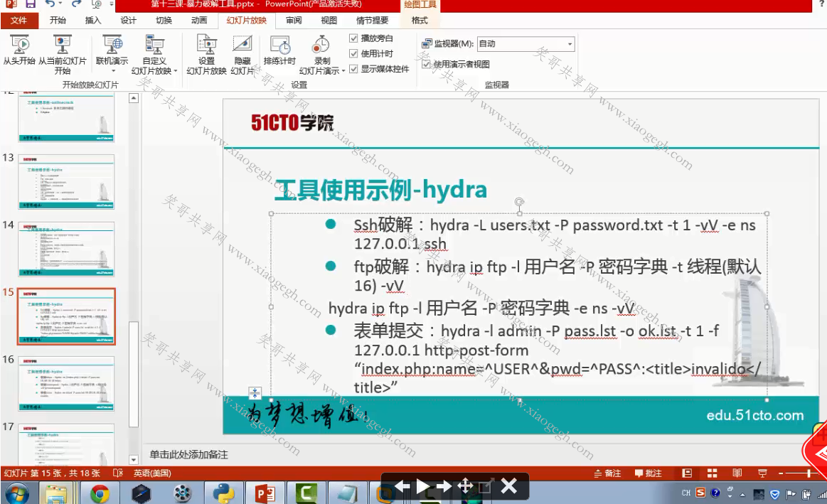
Task: Switch to 插入 (Insert) tab
Action: click(x=93, y=20)
